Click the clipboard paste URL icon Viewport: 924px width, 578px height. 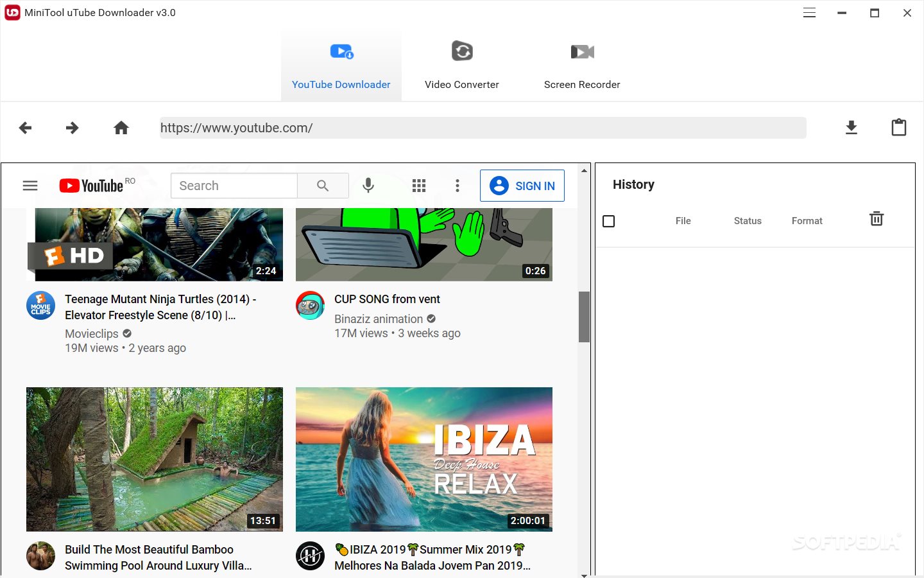(899, 127)
